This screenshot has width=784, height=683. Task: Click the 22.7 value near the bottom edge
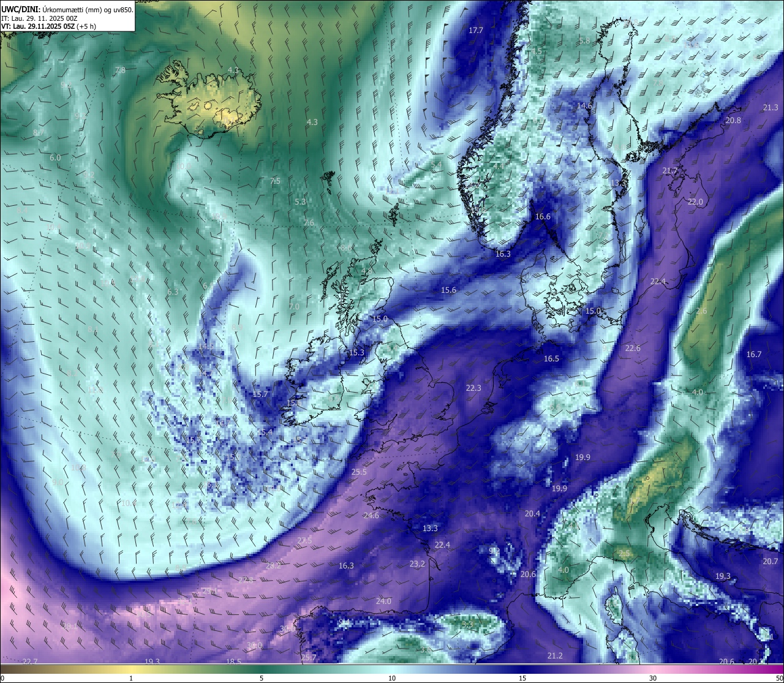(30, 662)
